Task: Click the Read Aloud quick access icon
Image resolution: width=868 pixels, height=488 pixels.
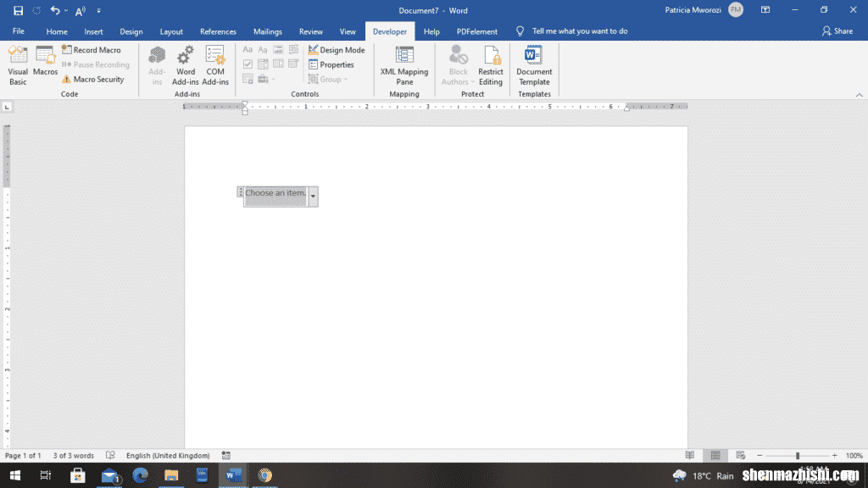Action: click(81, 10)
